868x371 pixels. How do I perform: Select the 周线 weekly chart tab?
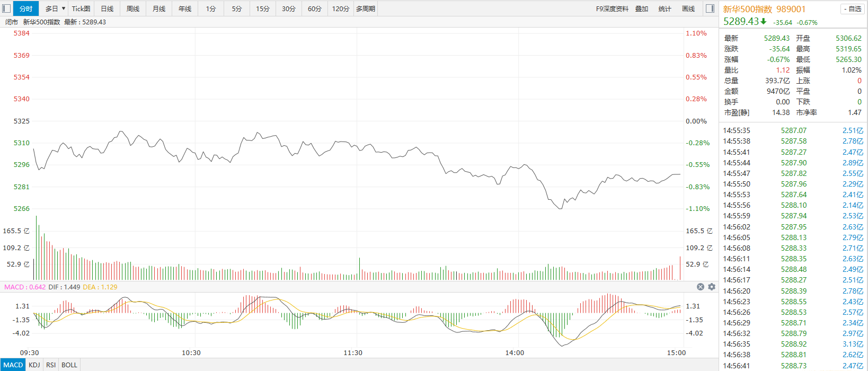[x=133, y=8]
